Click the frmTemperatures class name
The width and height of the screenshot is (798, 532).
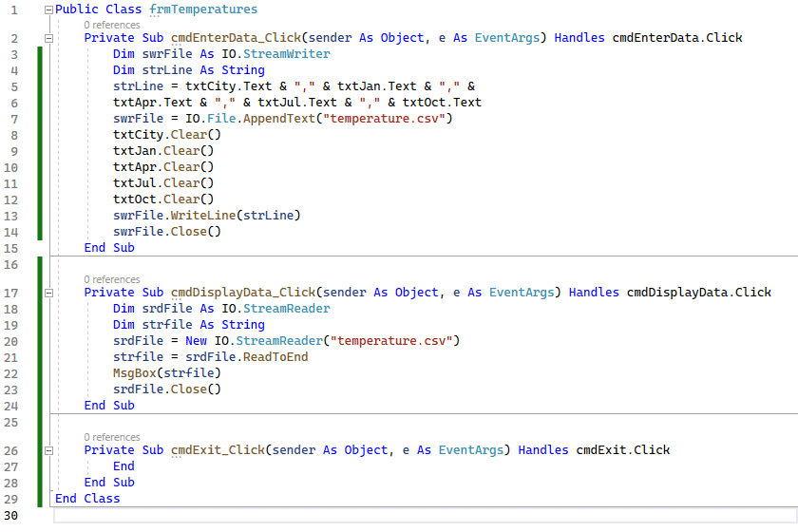pos(203,9)
